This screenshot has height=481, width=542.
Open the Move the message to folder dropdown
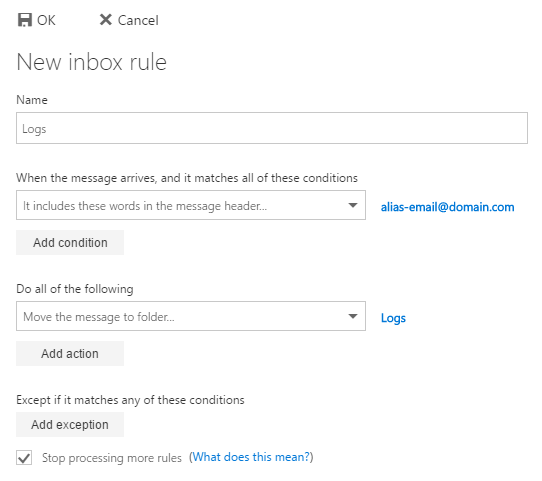(x=191, y=316)
